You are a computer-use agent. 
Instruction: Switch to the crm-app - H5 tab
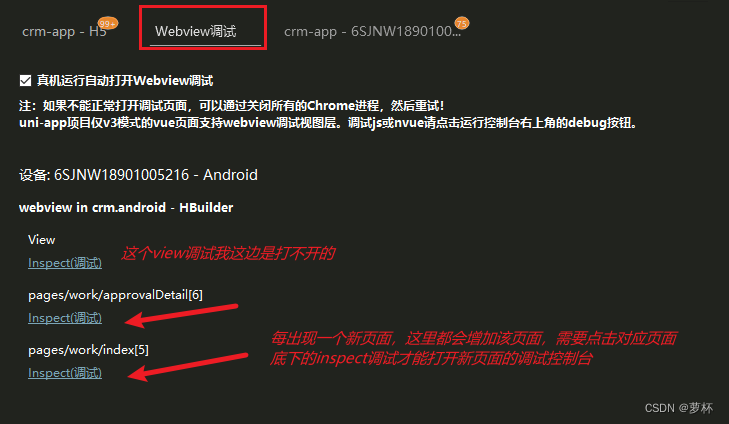64,31
